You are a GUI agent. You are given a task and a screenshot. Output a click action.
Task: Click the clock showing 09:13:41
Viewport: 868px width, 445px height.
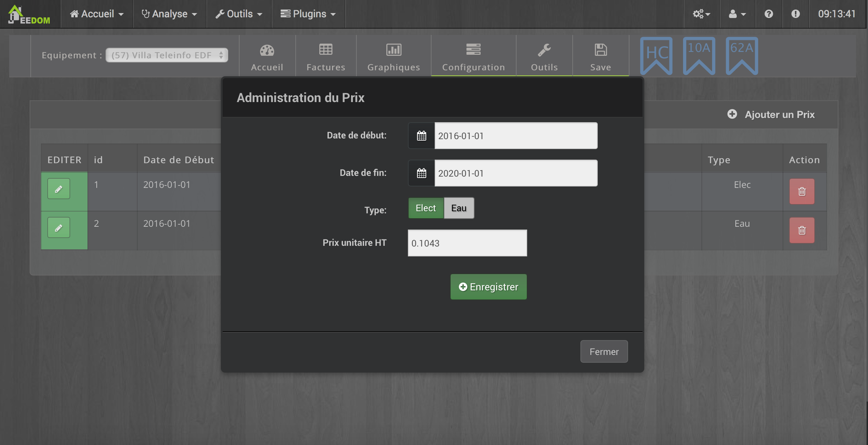coord(837,14)
